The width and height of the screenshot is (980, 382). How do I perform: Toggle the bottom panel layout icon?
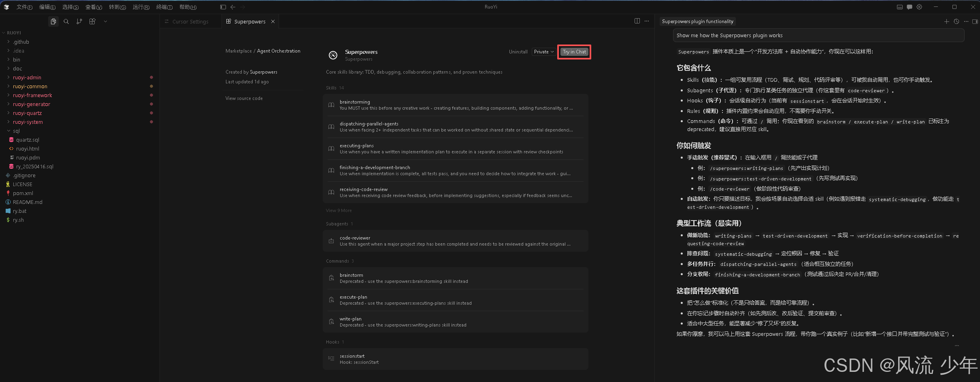click(x=900, y=7)
